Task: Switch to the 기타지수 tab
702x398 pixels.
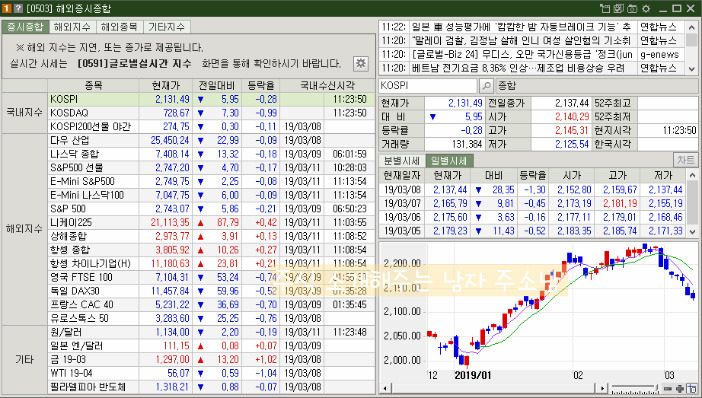Action: [x=166, y=26]
